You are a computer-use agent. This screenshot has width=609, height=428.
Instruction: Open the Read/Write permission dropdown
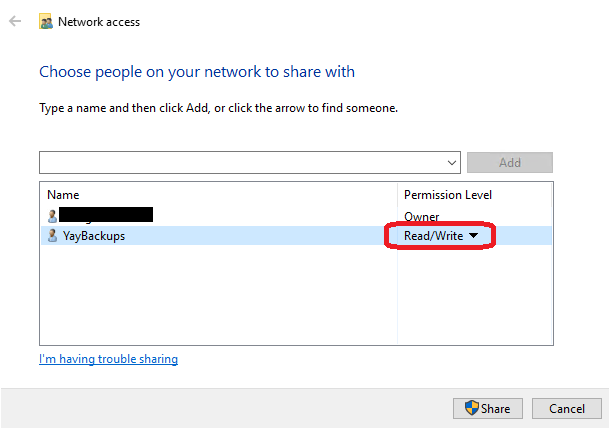point(440,235)
